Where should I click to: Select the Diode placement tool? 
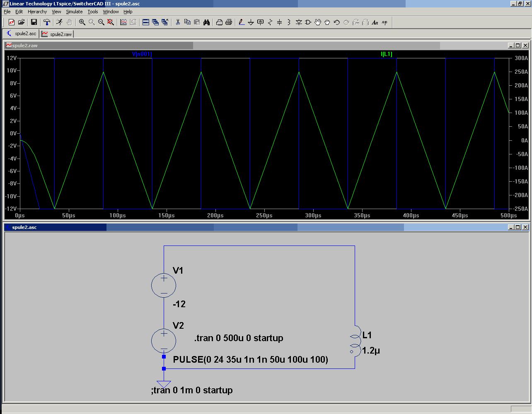(x=299, y=22)
